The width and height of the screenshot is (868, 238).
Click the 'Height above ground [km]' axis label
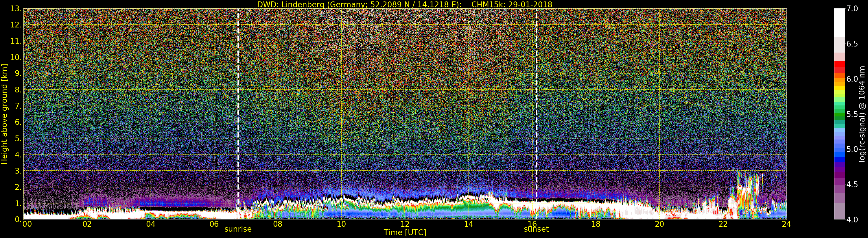pyautogui.click(x=4, y=114)
